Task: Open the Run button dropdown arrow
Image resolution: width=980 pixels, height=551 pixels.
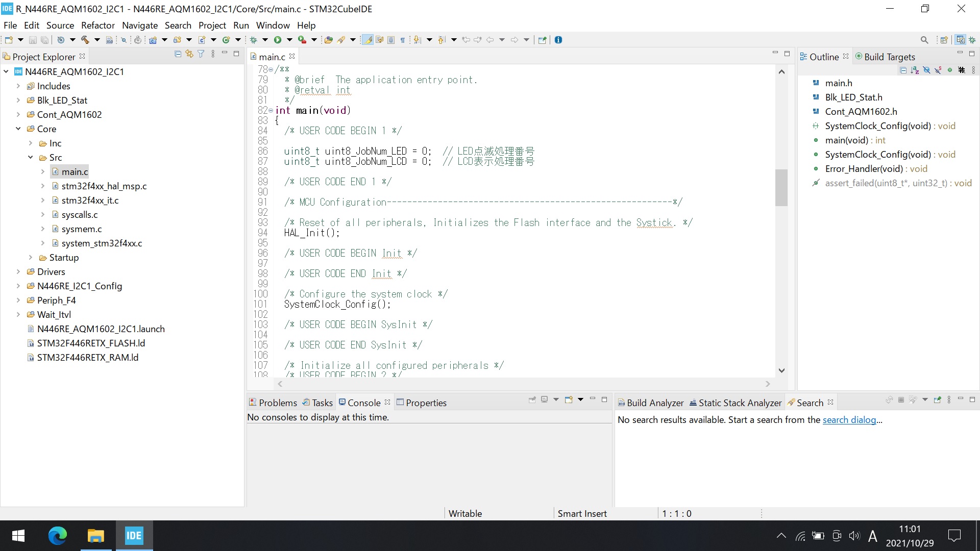Action: pyautogui.click(x=289, y=40)
